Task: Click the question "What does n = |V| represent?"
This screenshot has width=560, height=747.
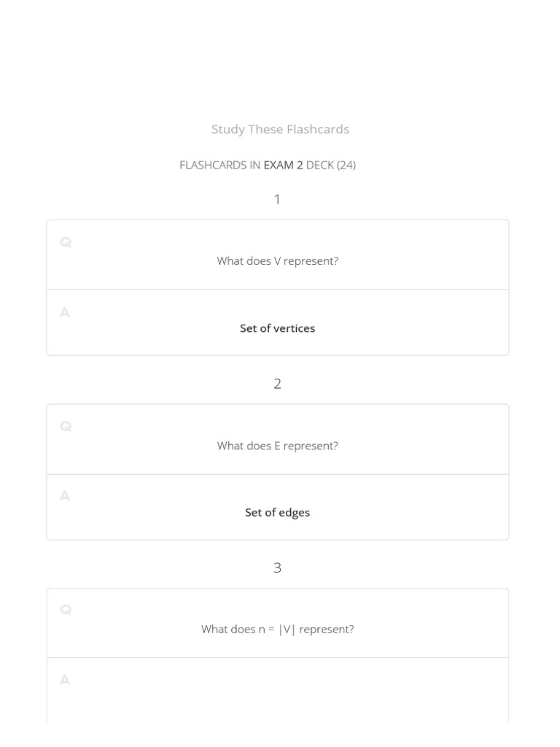Action: [x=277, y=629]
